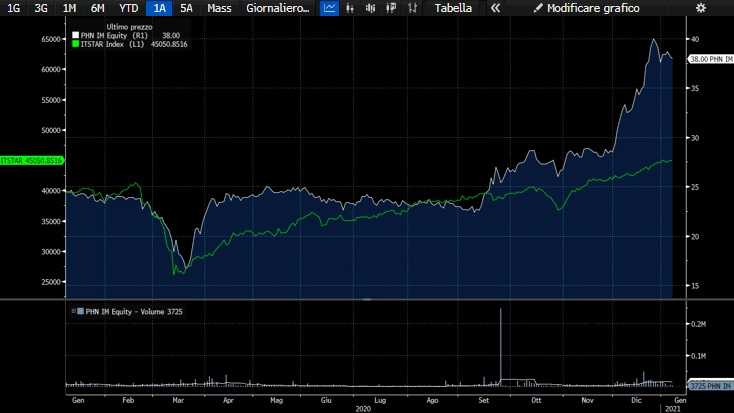Select the chart style icon immediately left of Tabella
The height and width of the screenshot is (413, 734).
click(412, 8)
